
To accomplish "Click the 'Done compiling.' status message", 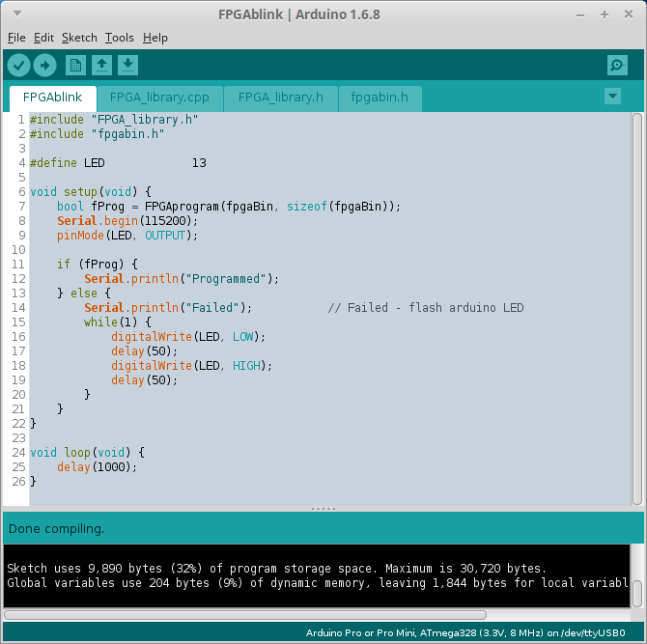I will point(57,529).
